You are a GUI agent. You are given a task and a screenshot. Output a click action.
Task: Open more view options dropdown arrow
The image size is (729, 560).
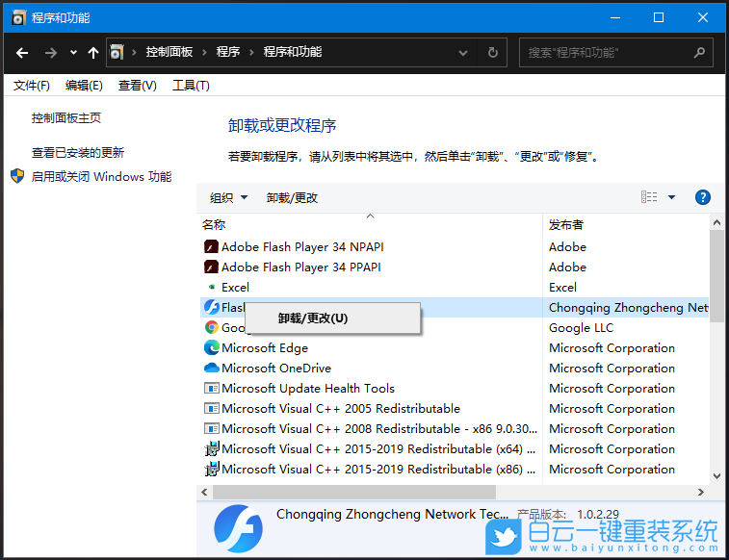(x=671, y=197)
